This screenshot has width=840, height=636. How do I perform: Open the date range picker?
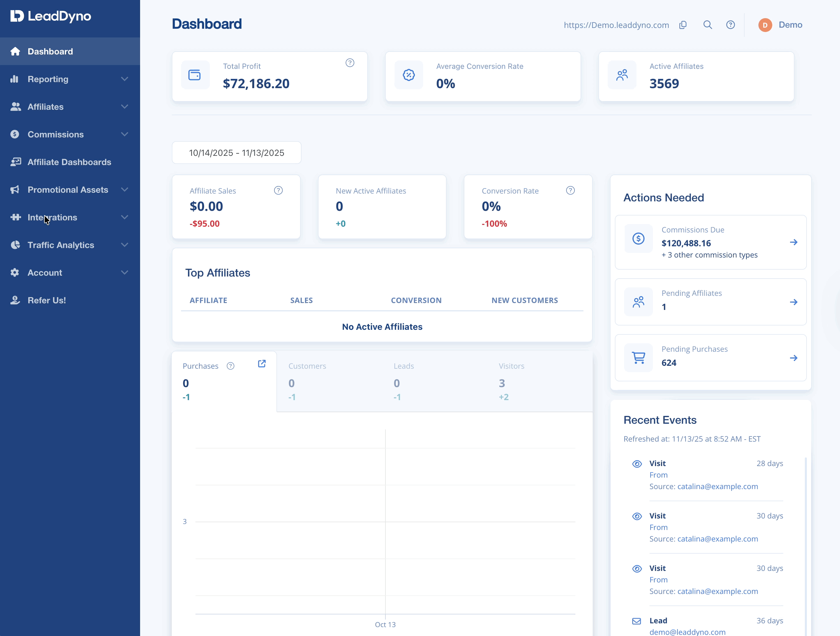237,153
